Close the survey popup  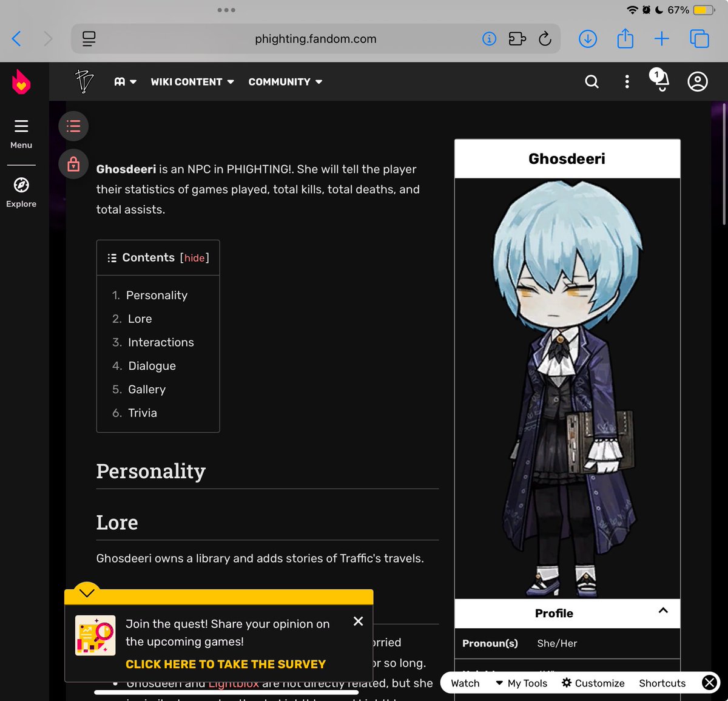(359, 621)
